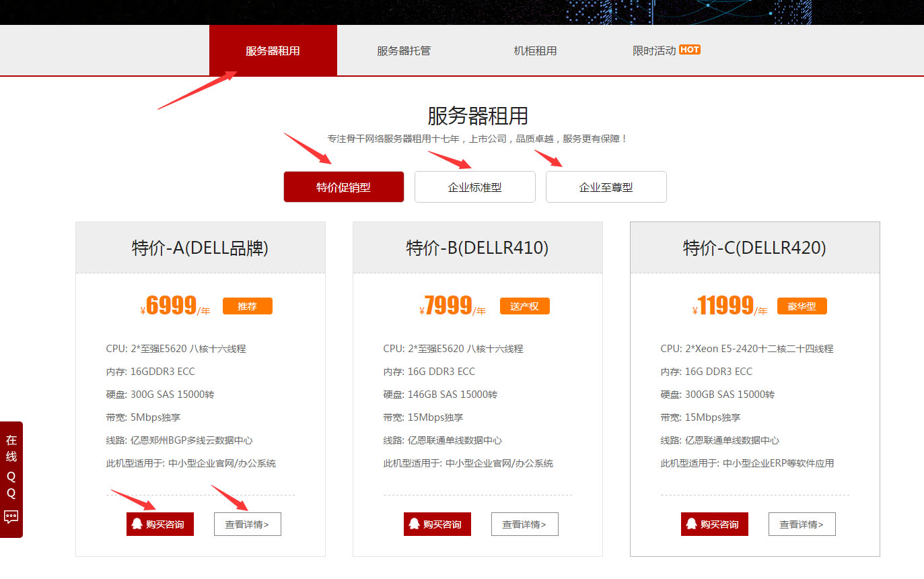Select the 特价促销型 category tab

pos(343,187)
